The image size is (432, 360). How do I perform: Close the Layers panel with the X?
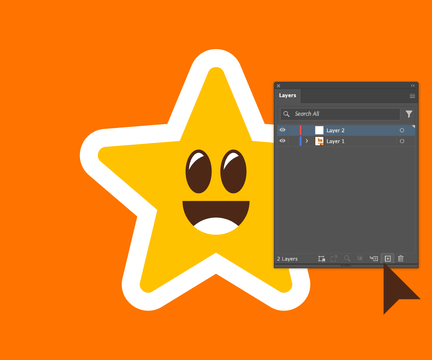[x=278, y=86]
